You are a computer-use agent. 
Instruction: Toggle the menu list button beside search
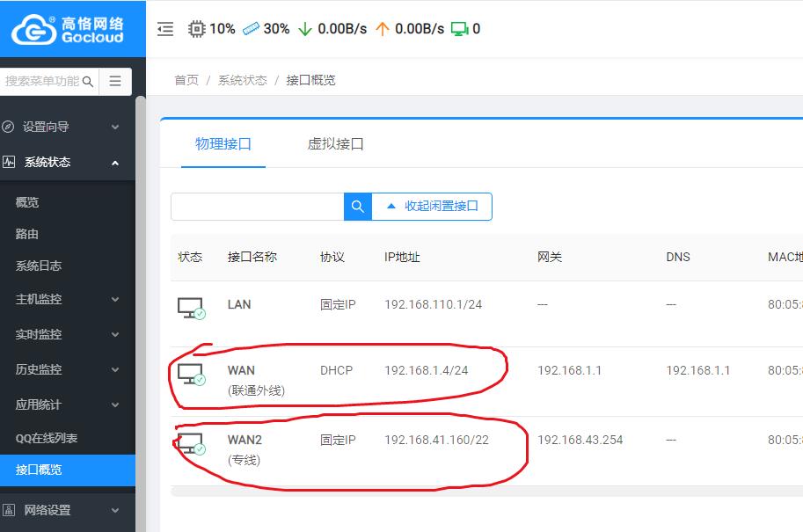[x=115, y=82]
